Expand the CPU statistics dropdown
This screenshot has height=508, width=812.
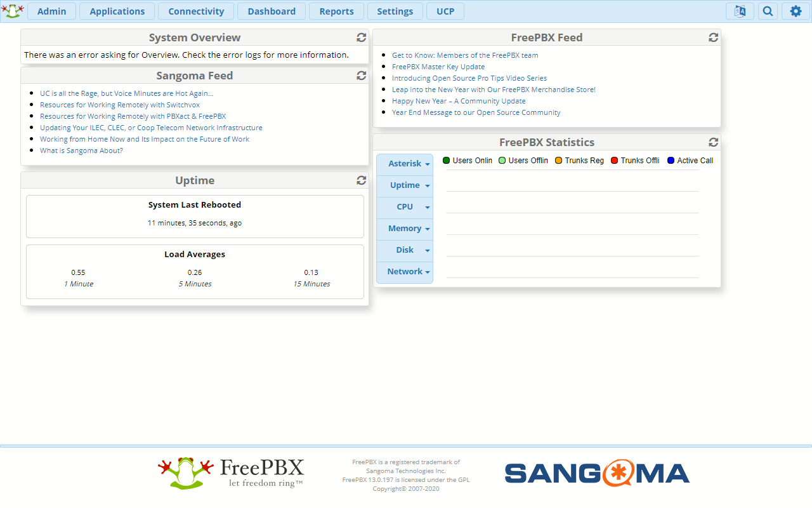coord(405,207)
